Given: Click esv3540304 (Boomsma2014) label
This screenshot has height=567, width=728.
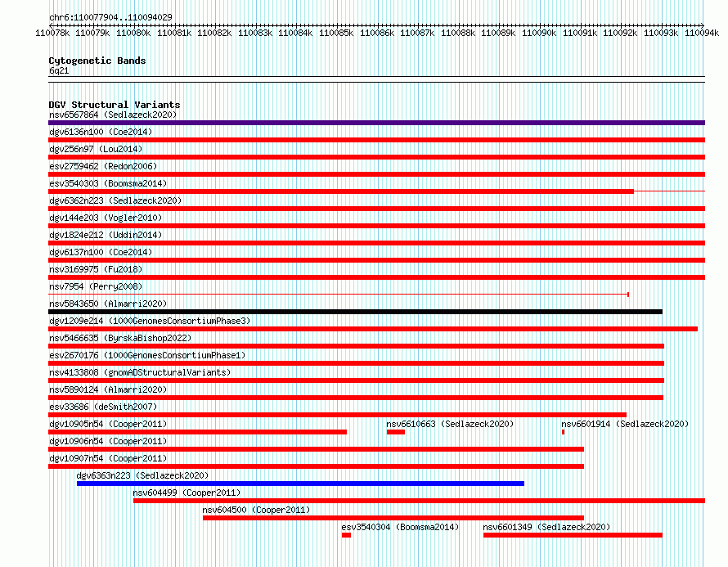Looking at the screenshot, I should [400, 527].
